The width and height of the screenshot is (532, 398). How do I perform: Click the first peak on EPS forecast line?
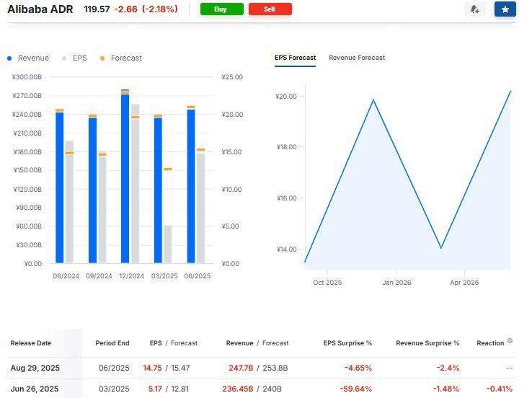click(373, 99)
